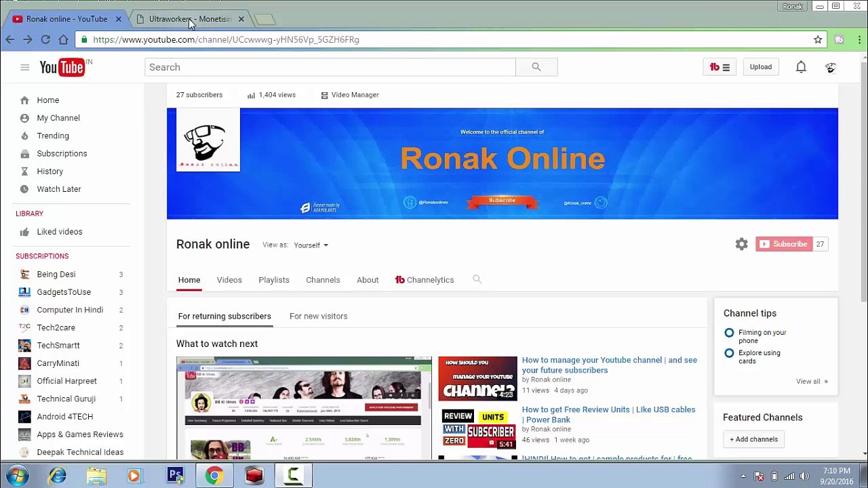Open Chrome's three-dot menu

click(x=859, y=39)
